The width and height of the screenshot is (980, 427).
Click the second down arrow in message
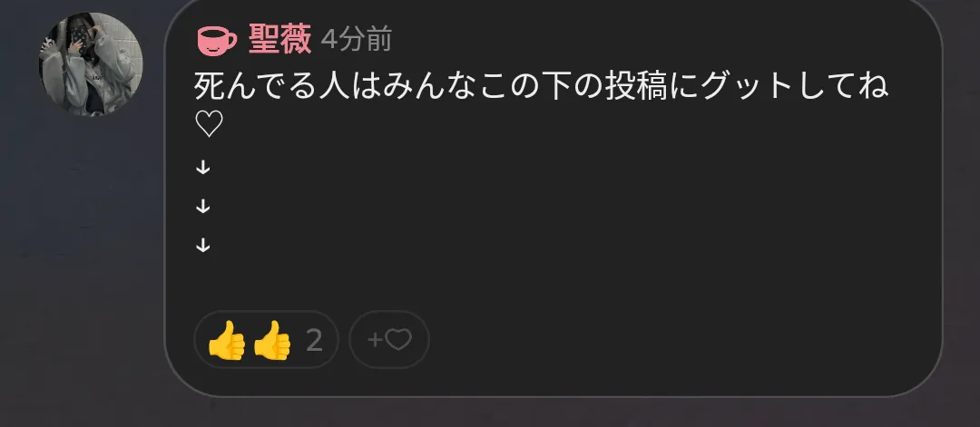[x=202, y=207]
